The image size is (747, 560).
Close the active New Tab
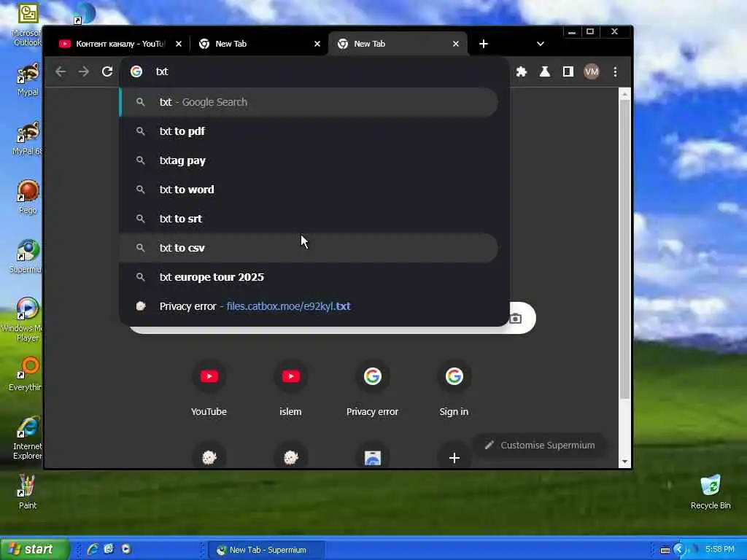coord(456,44)
